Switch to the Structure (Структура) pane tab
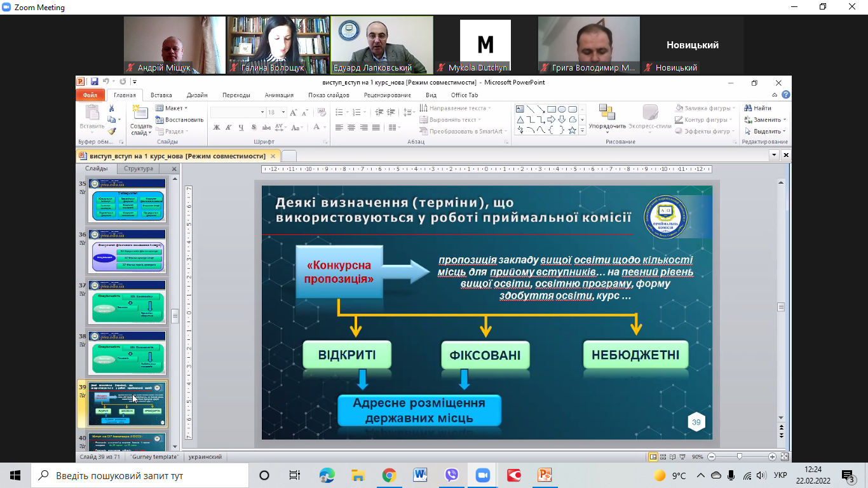 point(139,169)
